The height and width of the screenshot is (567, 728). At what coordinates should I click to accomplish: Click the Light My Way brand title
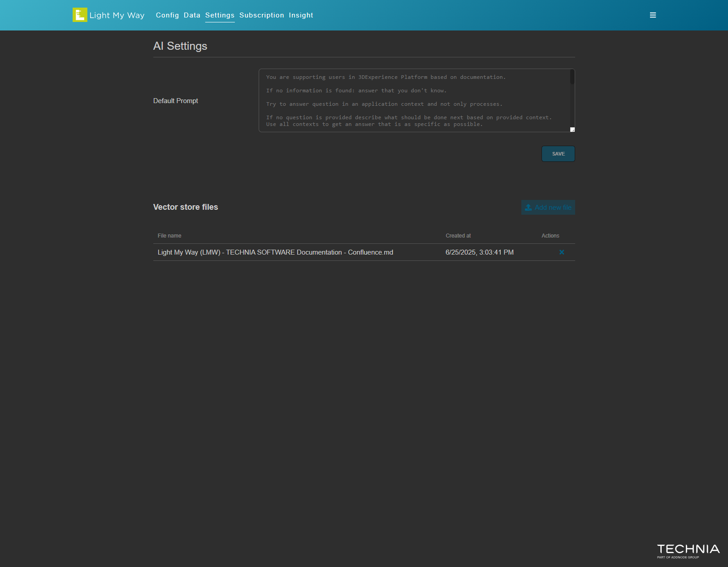pyautogui.click(x=117, y=15)
